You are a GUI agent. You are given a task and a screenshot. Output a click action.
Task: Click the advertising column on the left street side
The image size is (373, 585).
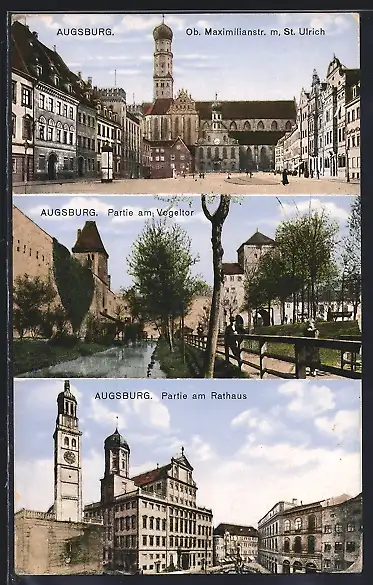click(x=107, y=163)
